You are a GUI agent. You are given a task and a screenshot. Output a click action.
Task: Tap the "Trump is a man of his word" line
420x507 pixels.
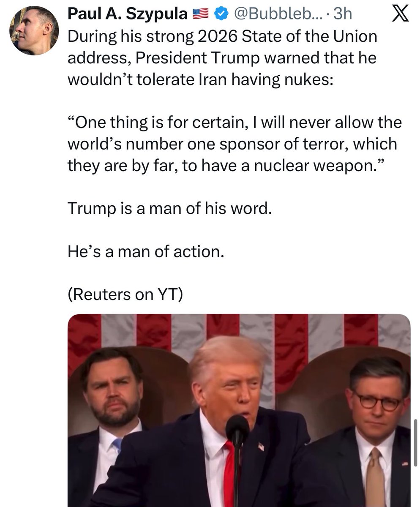169,209
